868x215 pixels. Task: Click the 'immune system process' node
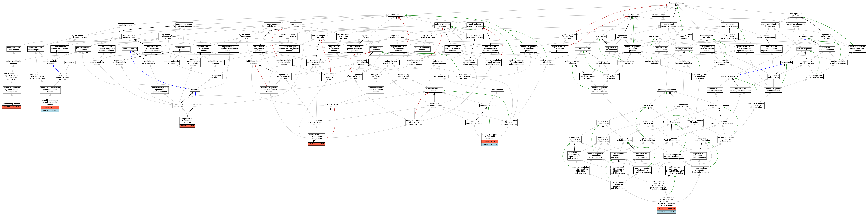pos(707,36)
